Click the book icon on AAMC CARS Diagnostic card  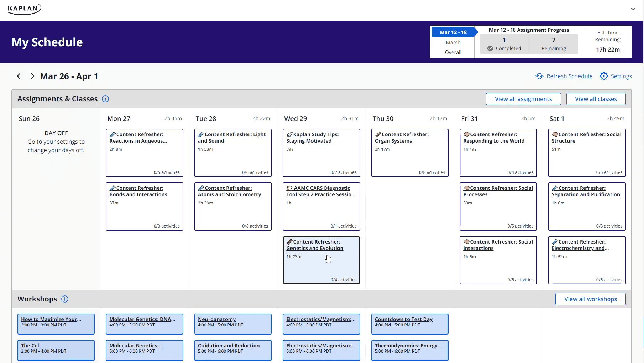pyautogui.click(x=289, y=188)
